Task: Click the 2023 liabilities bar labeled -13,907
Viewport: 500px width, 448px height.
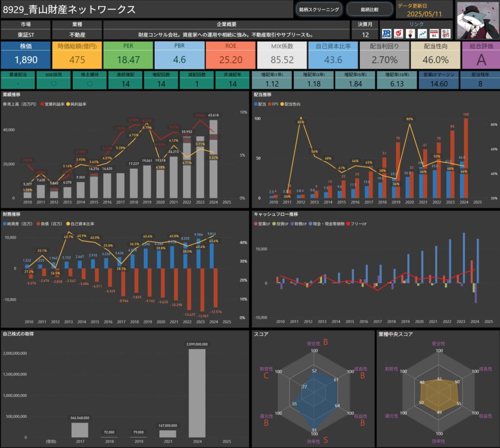Action: coord(202,290)
